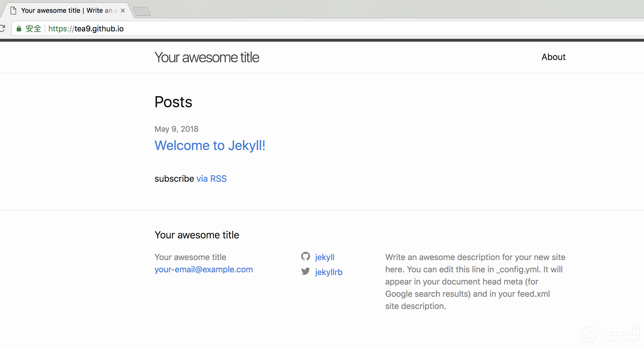644x349 pixels.
Task: Click the GitHub octocat icon in footer
Action: pos(305,256)
